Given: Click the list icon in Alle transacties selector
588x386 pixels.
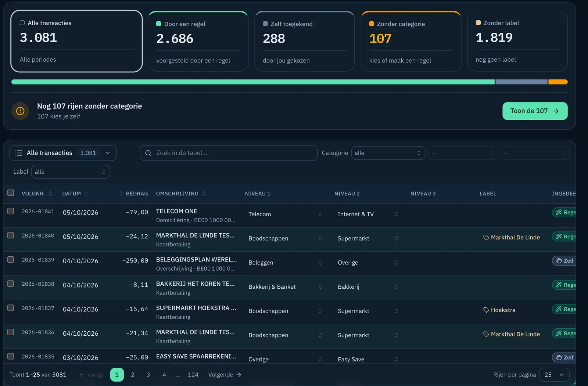Looking at the screenshot, I should pyautogui.click(x=19, y=153).
